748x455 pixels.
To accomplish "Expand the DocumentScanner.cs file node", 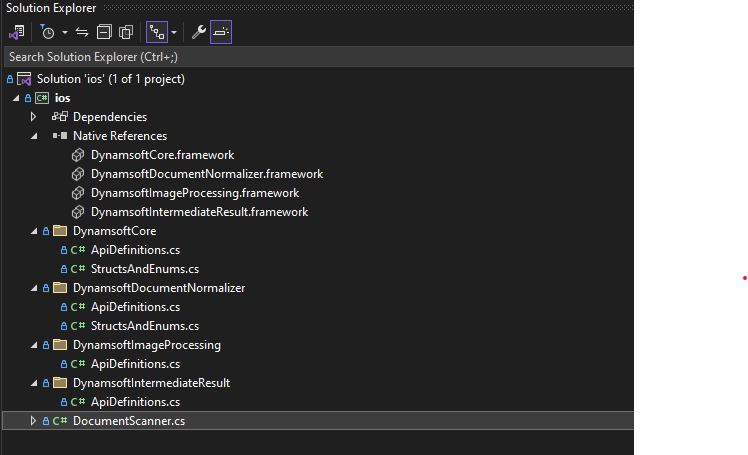I will click(x=33, y=421).
